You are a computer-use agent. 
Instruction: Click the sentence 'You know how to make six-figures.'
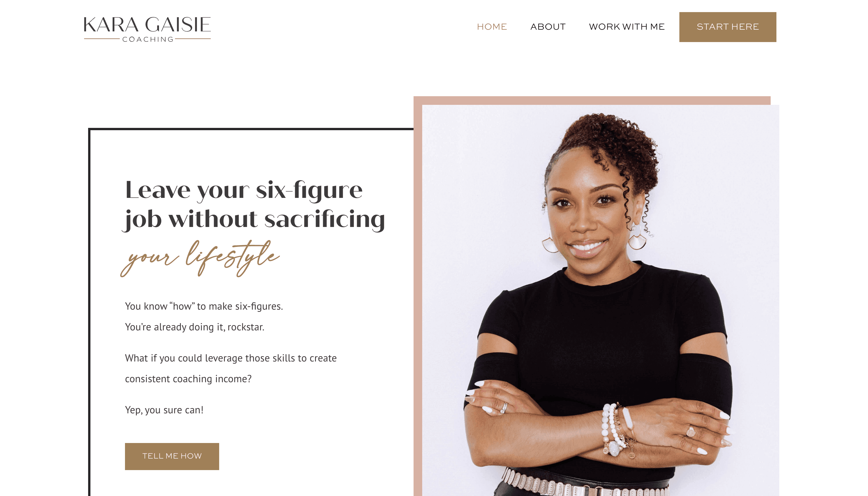click(204, 306)
